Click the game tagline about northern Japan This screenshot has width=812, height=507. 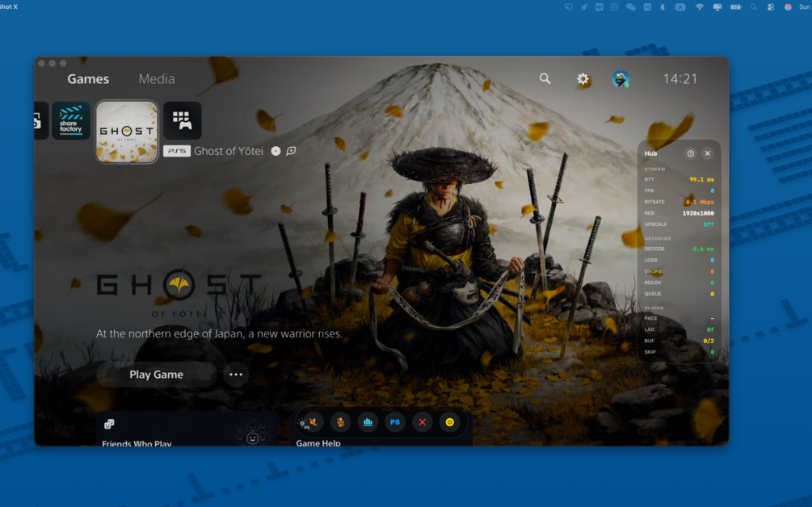tap(219, 333)
